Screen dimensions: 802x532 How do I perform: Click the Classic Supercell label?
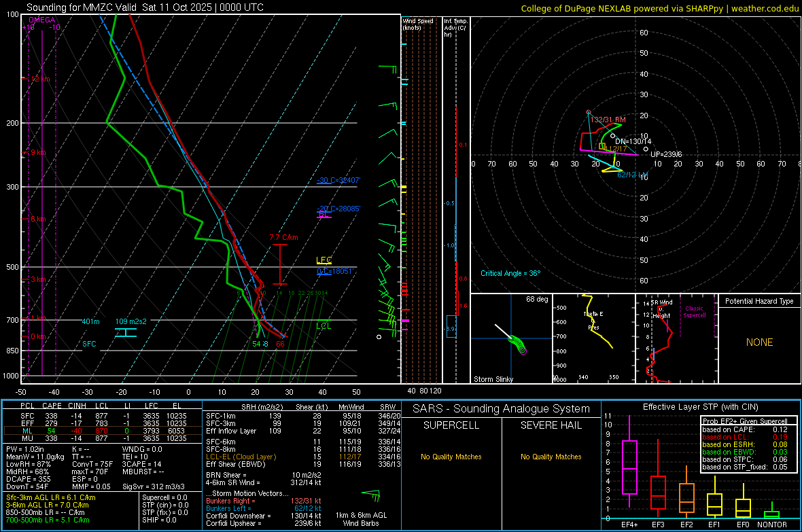[x=694, y=312]
